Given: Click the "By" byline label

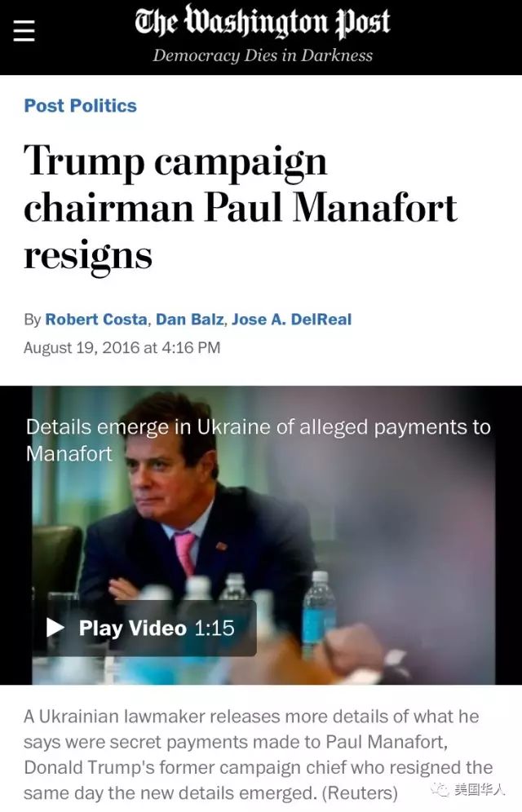Looking at the screenshot, I should click(32, 320).
